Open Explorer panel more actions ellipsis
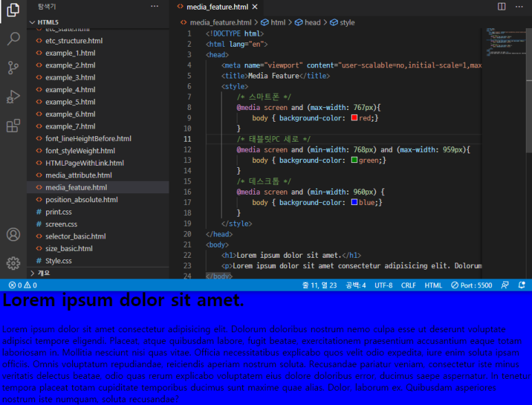Screen dimensions: 532x405 pyautogui.click(x=154, y=6)
